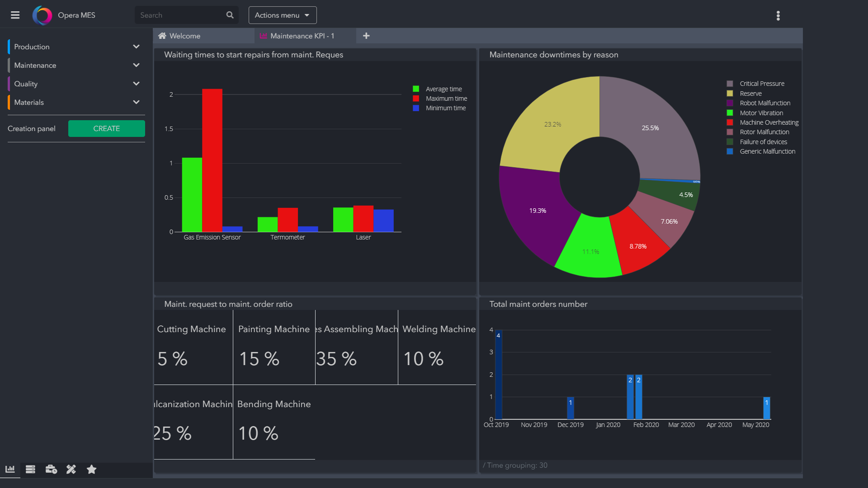This screenshot has height=488, width=868.
Task: Click 'Total maint orders number' panel title
Action: point(538,304)
